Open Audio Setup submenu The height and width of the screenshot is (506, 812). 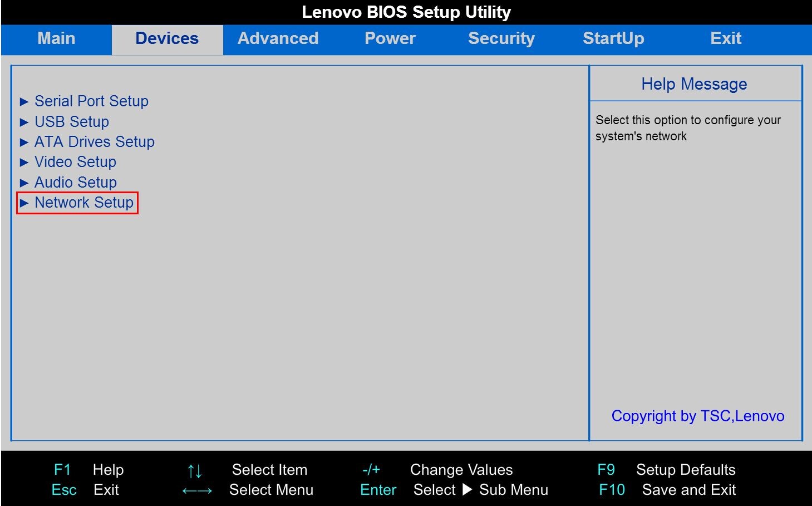pos(76,183)
